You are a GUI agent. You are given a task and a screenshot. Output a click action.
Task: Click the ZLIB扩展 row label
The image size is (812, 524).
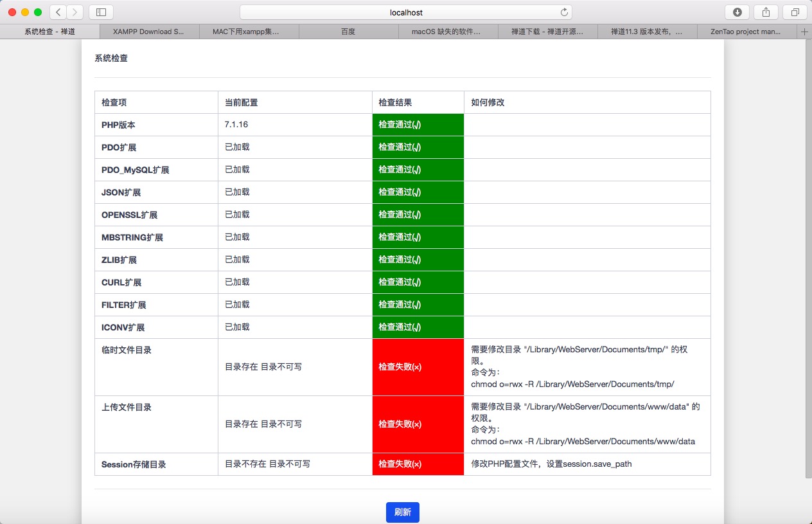(x=119, y=260)
